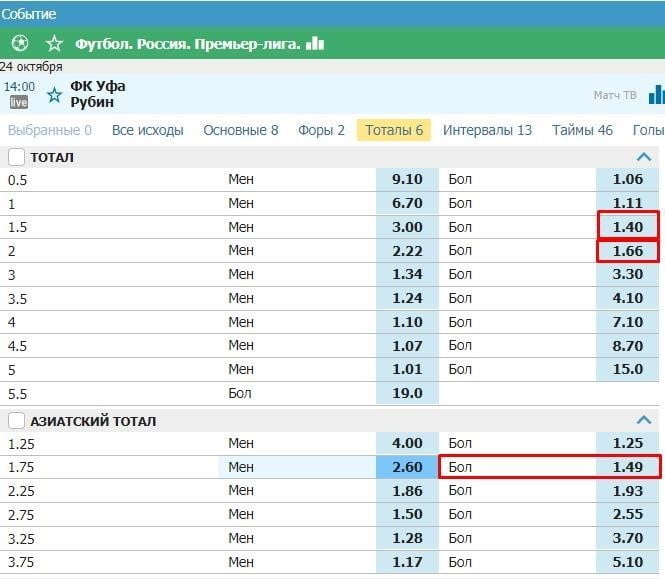Image resolution: width=665 pixels, height=579 pixels.
Task: Click the live badge under 14:00
Action: [x=19, y=102]
